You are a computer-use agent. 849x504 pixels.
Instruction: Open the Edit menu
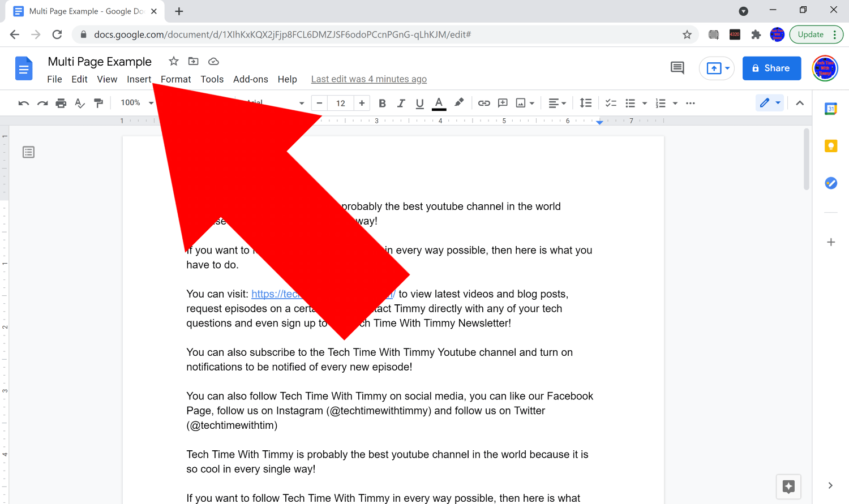coord(79,79)
